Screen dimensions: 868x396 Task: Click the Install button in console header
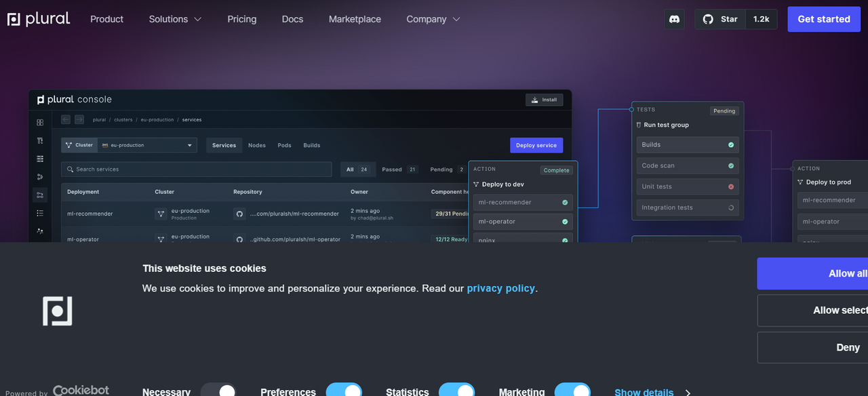[544, 100]
